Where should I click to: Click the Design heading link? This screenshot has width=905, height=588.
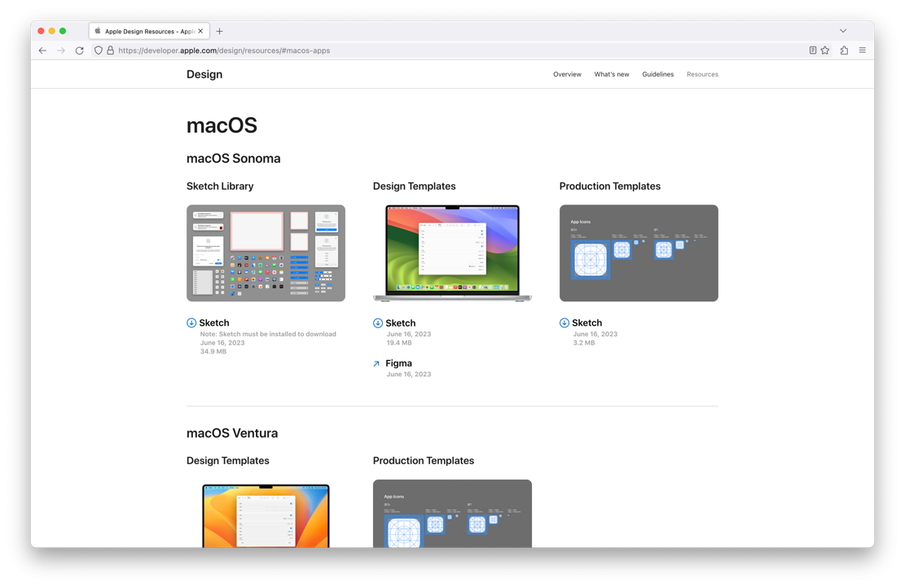click(x=204, y=74)
